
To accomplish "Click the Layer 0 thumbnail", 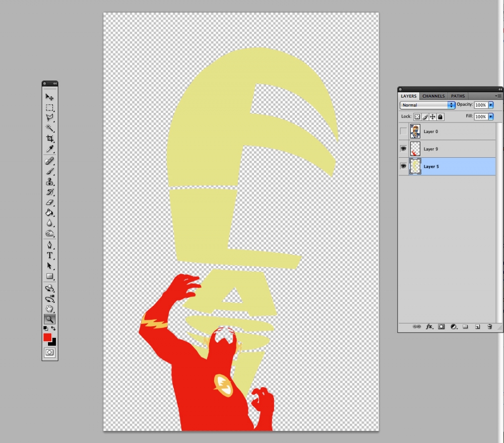I will 415,131.
